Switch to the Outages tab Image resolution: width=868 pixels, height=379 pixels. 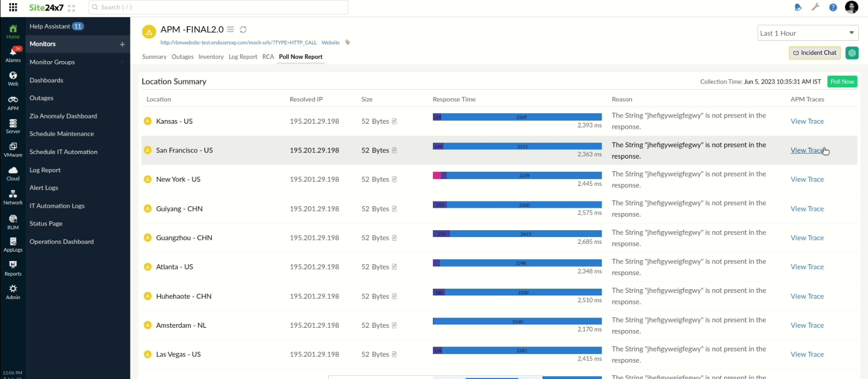[x=183, y=57]
